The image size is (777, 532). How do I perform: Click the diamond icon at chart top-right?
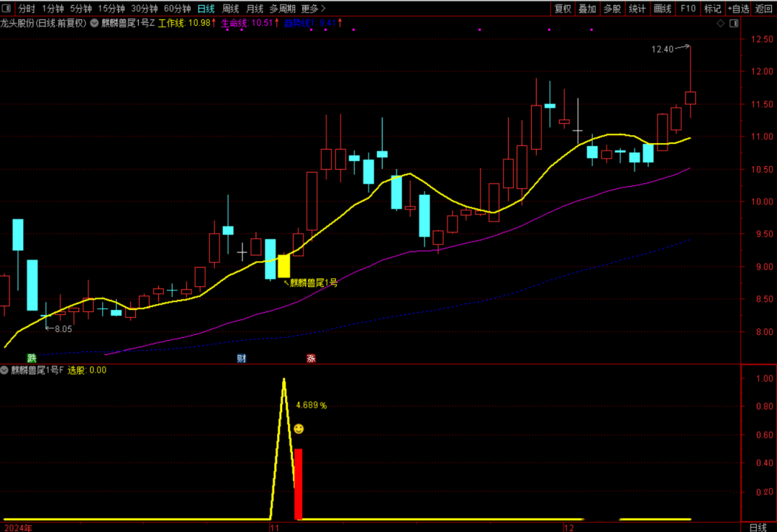[722, 23]
